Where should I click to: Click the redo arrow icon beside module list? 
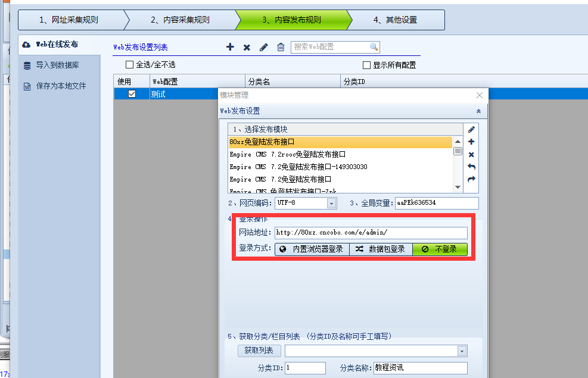[471, 179]
